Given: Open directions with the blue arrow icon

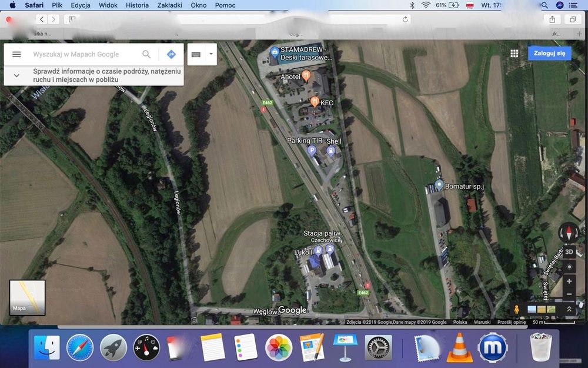Looking at the screenshot, I should pyautogui.click(x=171, y=54).
